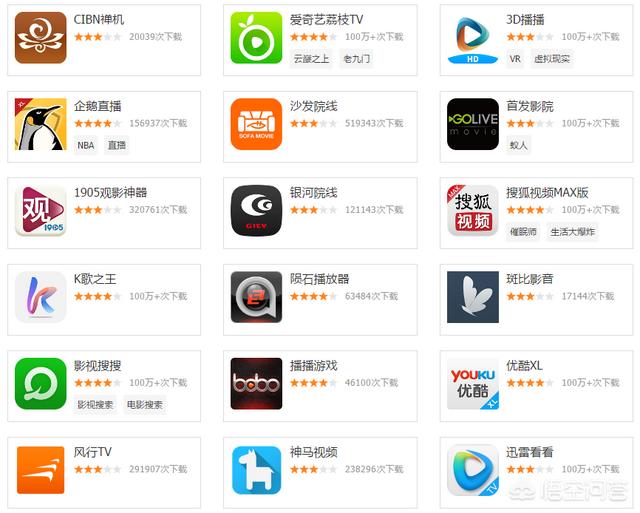The width and height of the screenshot is (640, 513).
Task: Open the CIBN禅机 lotus app icon
Action: [40, 38]
